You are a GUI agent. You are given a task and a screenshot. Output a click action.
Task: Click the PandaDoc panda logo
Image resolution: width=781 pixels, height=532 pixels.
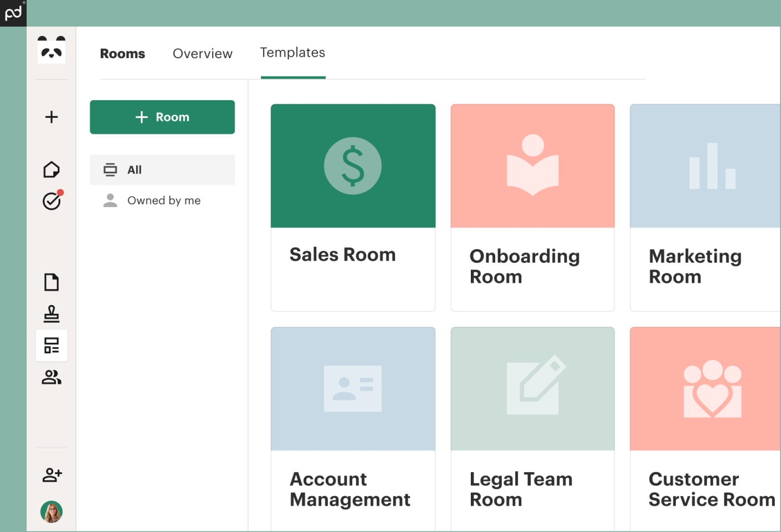tap(52, 50)
